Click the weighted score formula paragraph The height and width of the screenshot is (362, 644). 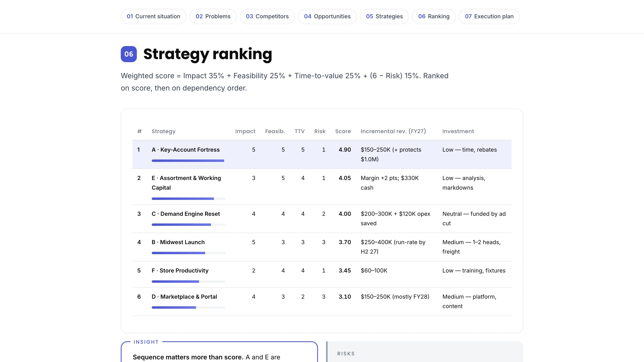tap(285, 82)
